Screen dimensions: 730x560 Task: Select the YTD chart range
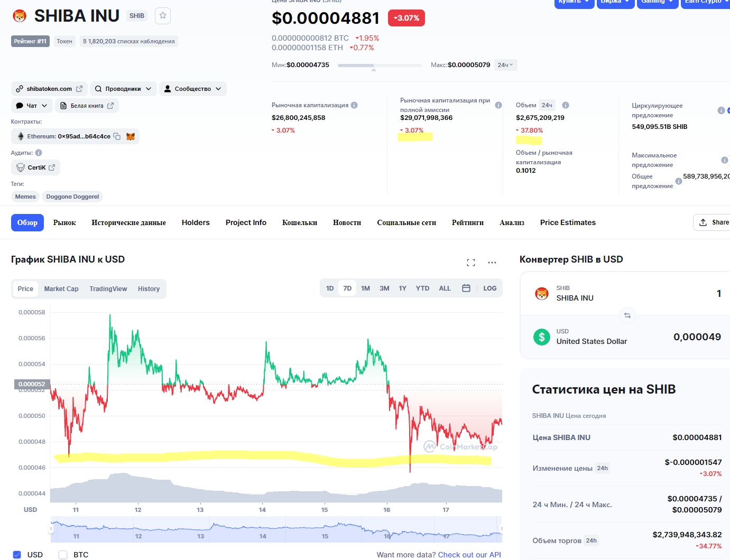click(x=422, y=288)
